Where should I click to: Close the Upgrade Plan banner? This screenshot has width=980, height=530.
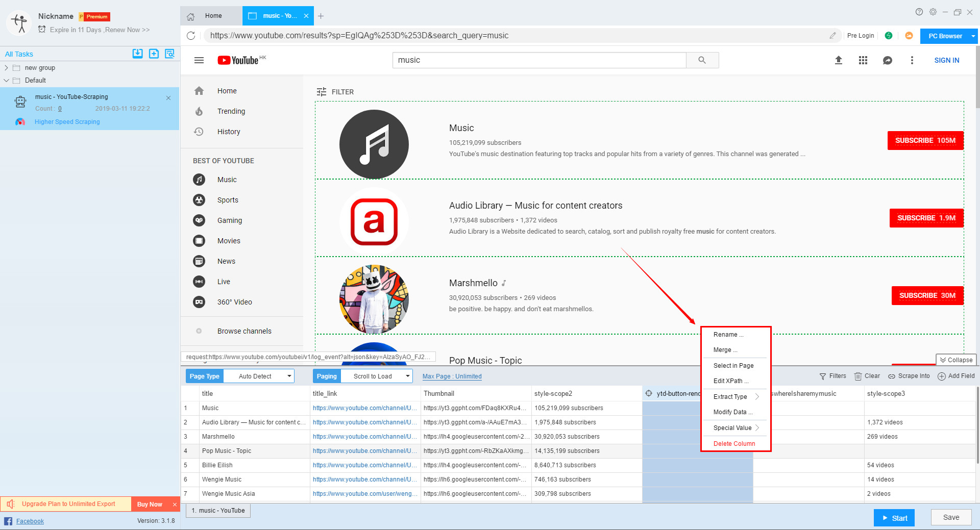pos(175,504)
